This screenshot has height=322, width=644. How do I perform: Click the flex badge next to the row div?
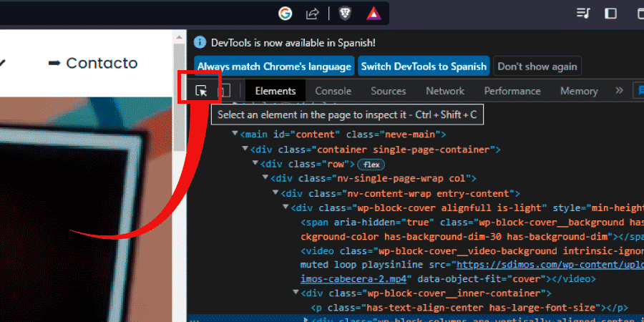tap(371, 165)
